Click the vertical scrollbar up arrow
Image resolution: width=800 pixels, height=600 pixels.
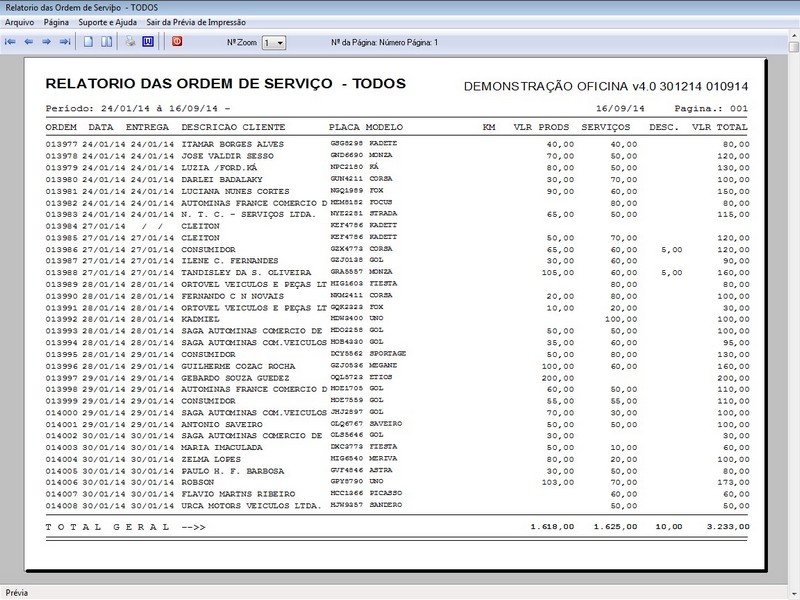[x=794, y=35]
